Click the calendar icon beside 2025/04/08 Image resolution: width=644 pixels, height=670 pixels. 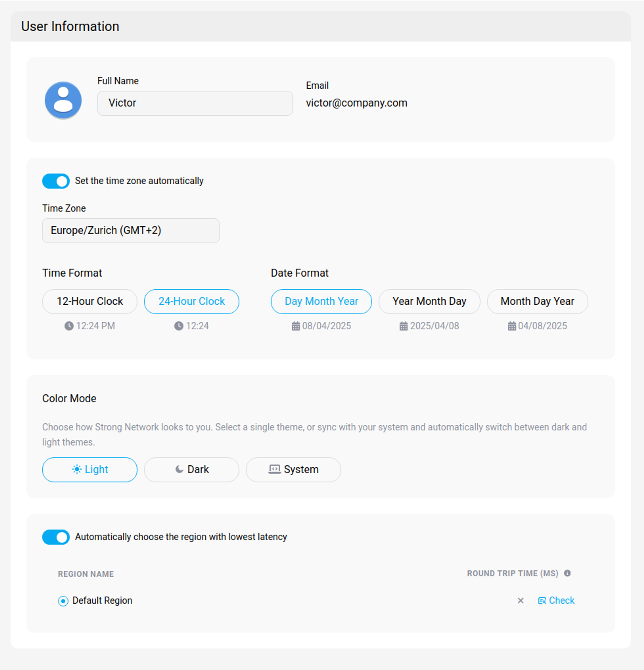pos(404,325)
